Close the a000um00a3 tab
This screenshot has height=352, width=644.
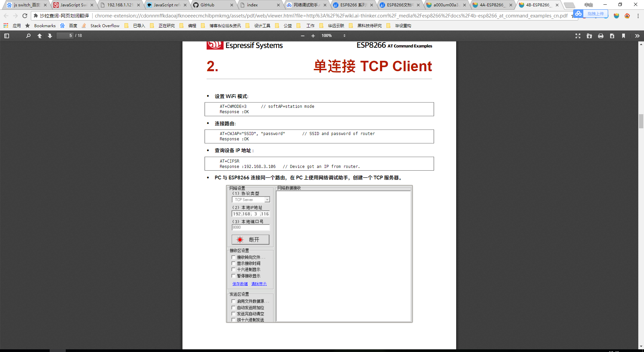(x=465, y=5)
